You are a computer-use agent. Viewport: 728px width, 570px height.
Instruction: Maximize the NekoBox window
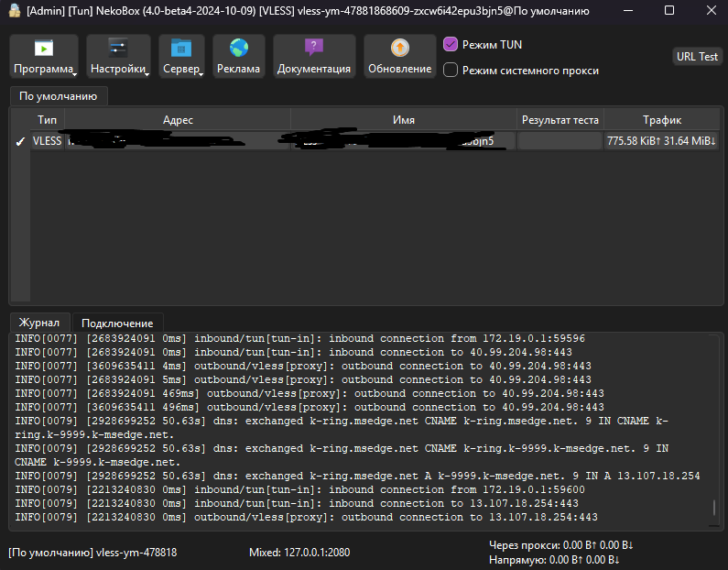pyautogui.click(x=669, y=10)
